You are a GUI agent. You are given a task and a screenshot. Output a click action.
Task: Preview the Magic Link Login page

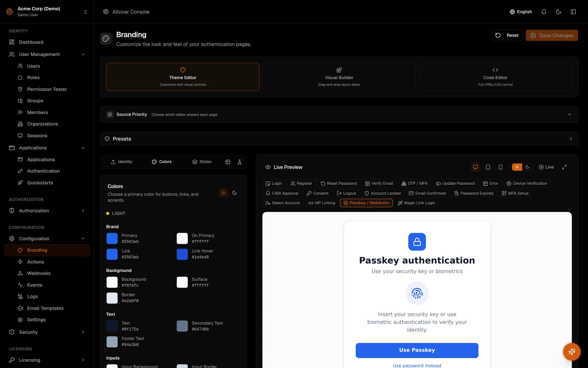tap(416, 203)
